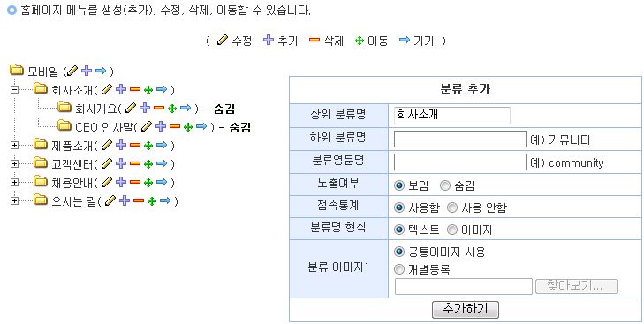
Task: Click the green move icon for 채용안내
Action: 148,183
